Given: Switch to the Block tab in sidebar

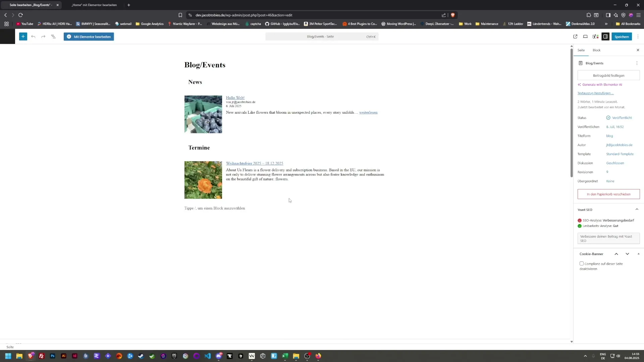Looking at the screenshot, I should pos(597,50).
